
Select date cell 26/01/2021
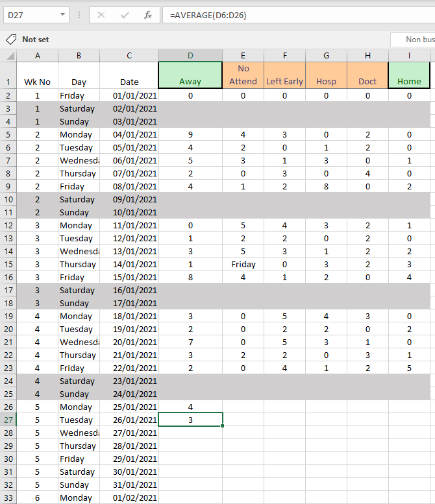tap(129, 420)
